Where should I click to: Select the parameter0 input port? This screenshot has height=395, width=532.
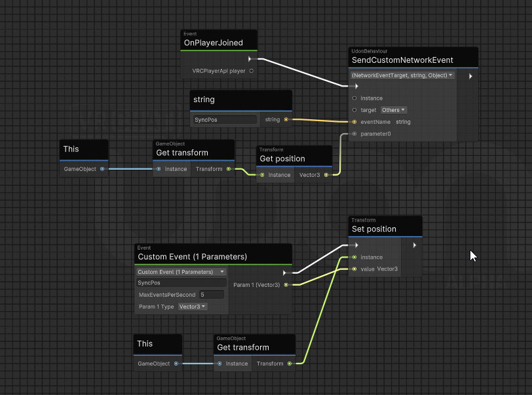(354, 134)
